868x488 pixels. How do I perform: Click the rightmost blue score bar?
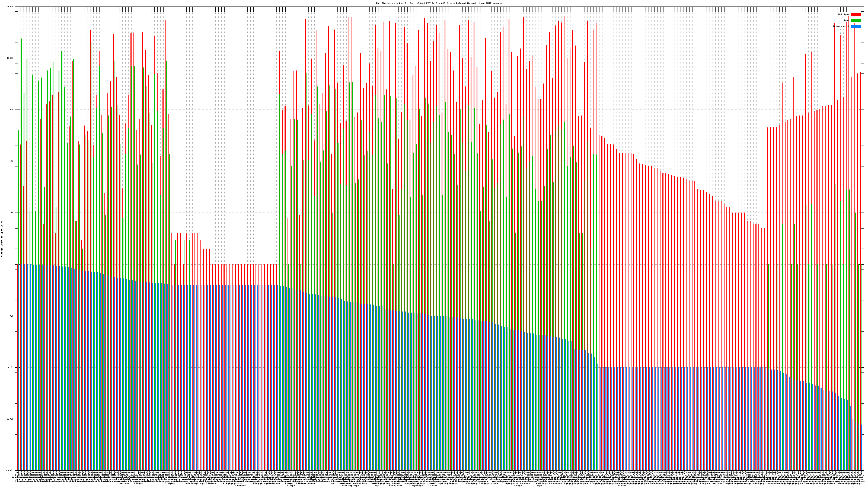pos(861,447)
